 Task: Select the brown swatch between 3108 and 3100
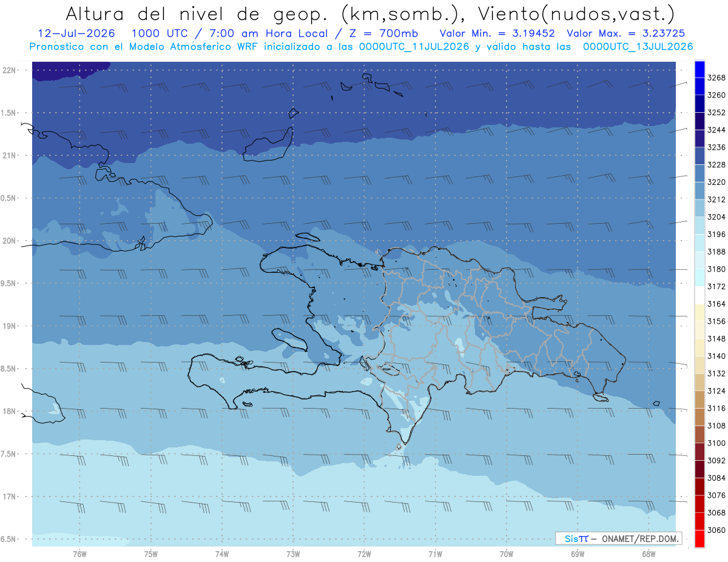pos(699,434)
